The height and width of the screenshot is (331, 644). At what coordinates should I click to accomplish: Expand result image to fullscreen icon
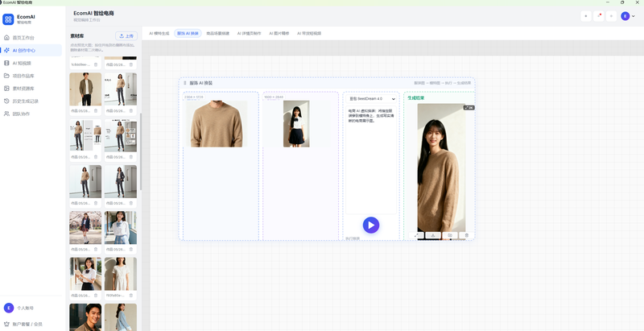416,235
